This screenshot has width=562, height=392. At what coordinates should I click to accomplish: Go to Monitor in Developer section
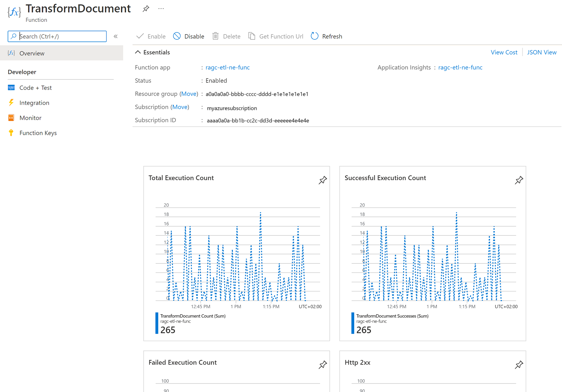coord(30,118)
